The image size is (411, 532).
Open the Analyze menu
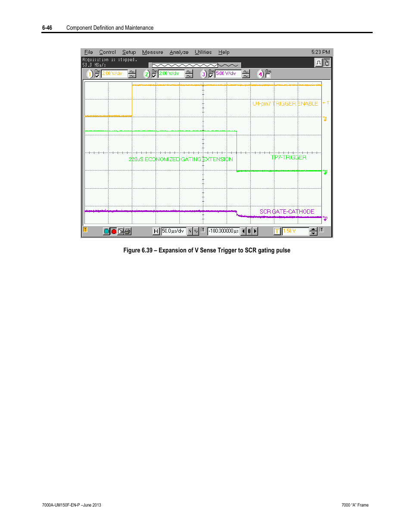click(x=179, y=52)
